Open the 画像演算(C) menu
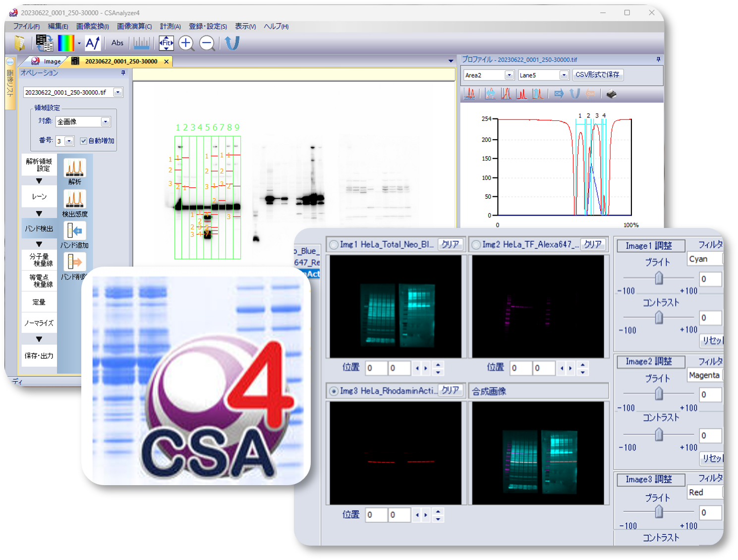 tap(134, 26)
